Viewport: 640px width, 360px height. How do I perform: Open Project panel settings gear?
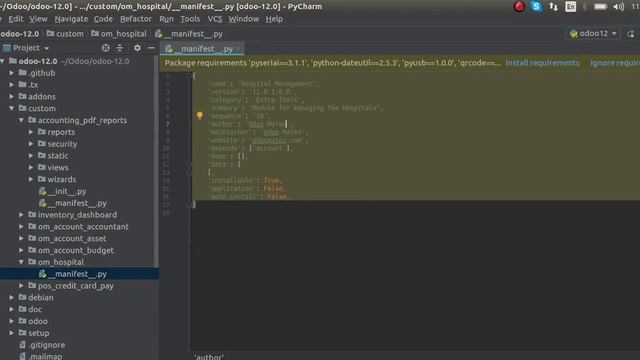point(137,48)
